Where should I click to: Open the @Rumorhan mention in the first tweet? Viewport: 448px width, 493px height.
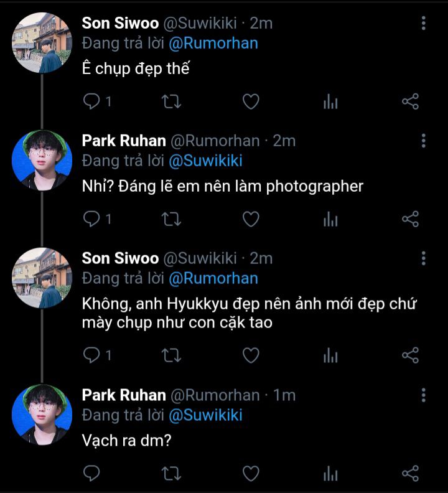point(213,43)
